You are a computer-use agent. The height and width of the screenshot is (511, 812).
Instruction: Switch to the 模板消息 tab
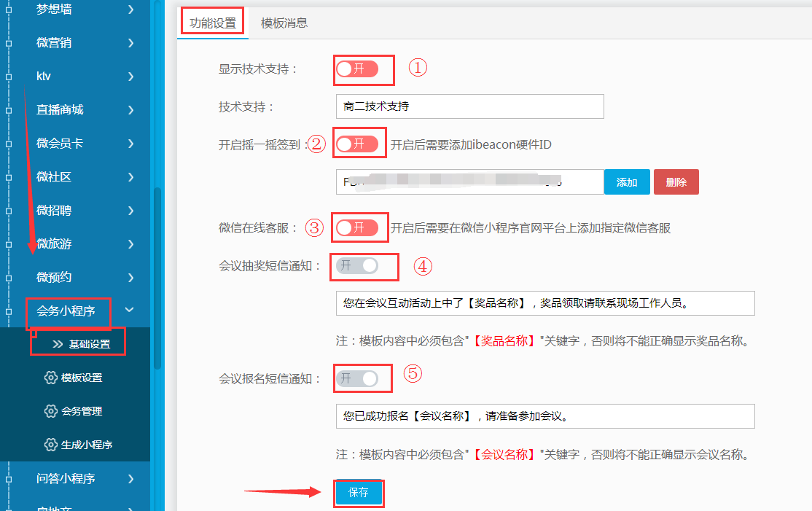coord(284,23)
